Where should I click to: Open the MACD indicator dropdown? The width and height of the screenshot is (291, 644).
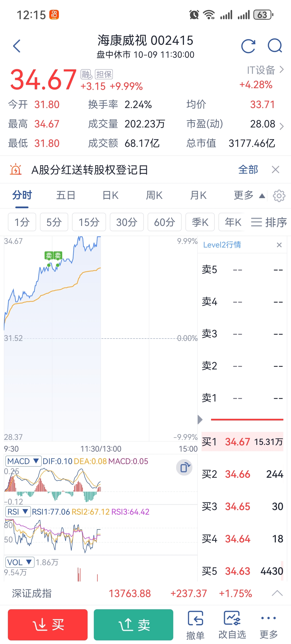[x=23, y=461]
